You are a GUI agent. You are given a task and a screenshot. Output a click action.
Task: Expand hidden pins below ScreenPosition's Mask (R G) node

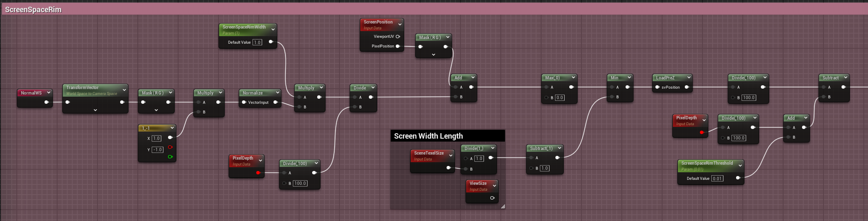434,55
